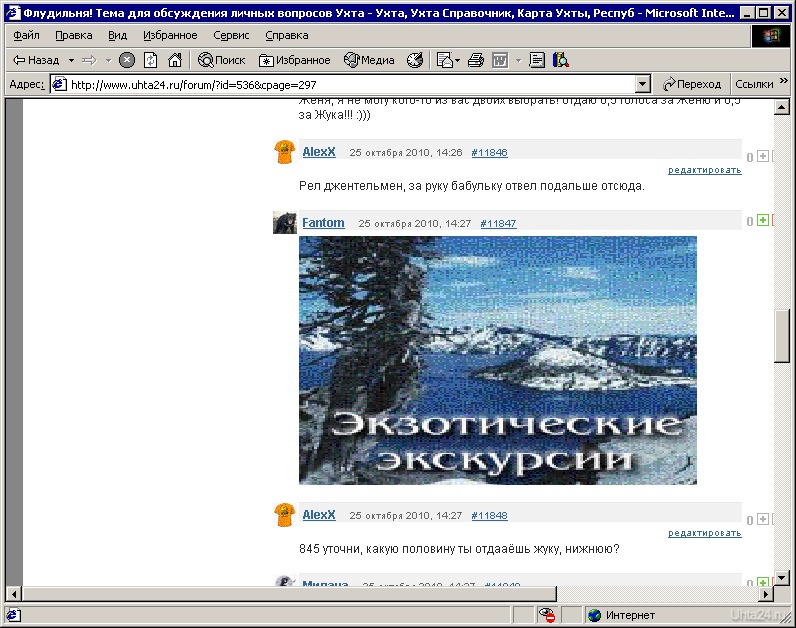
Task: Click AlexX orange shirt avatar on post #11848
Action: pos(285,514)
